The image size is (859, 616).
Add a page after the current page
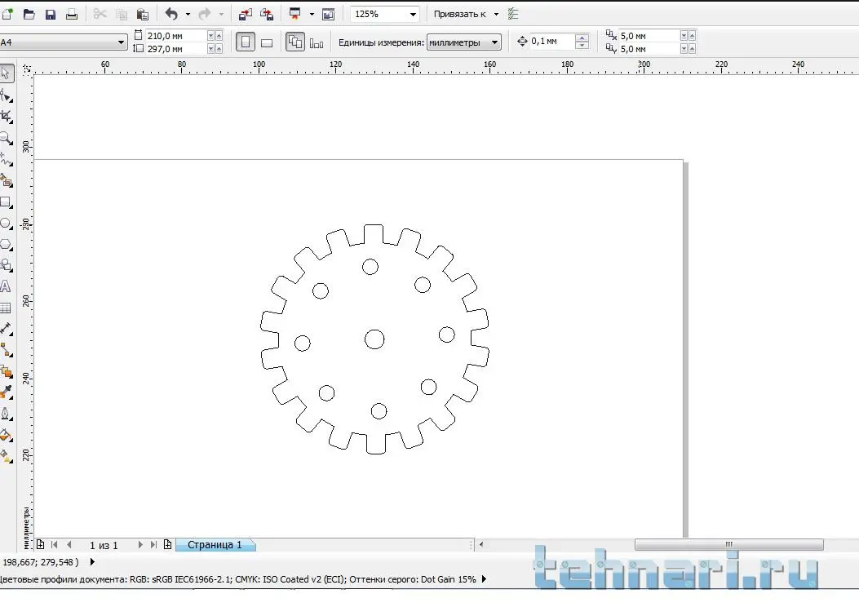167,545
